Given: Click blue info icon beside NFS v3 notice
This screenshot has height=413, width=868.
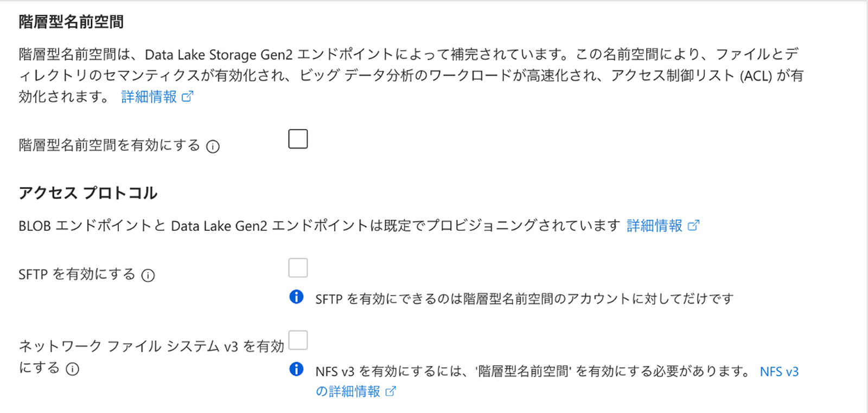Looking at the screenshot, I should tap(296, 370).
